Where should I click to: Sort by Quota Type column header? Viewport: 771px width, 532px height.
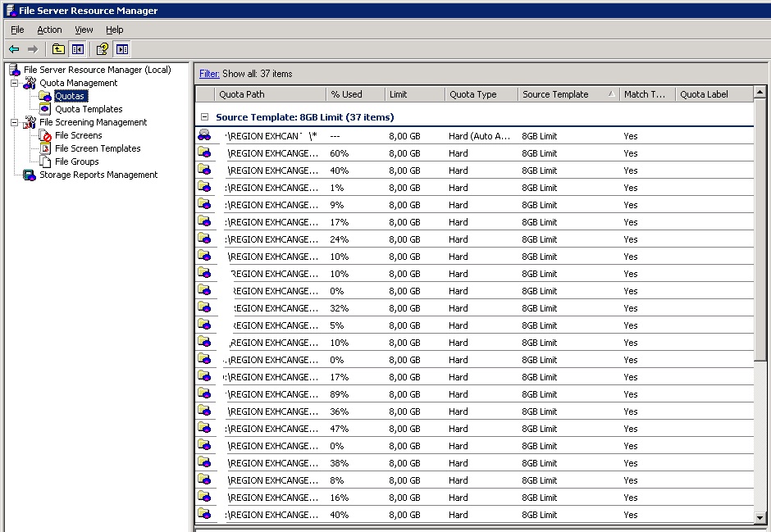(481, 94)
